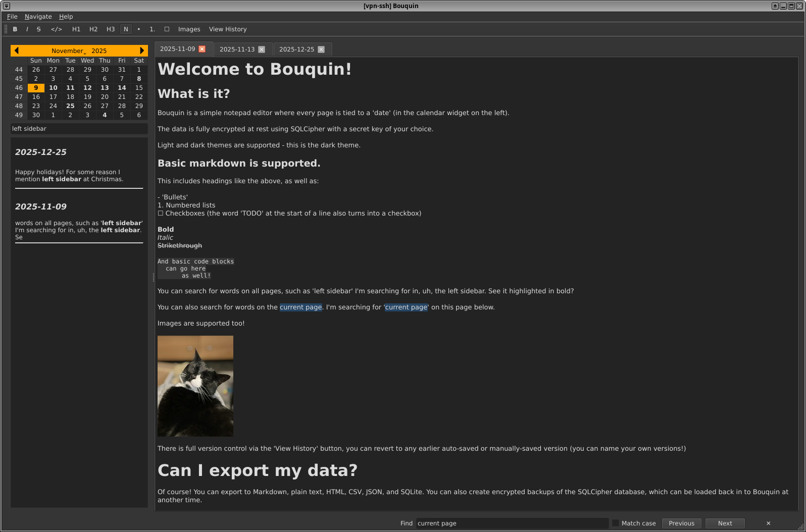Toggle the normal text N button
The width and height of the screenshot is (806, 532).
point(126,29)
